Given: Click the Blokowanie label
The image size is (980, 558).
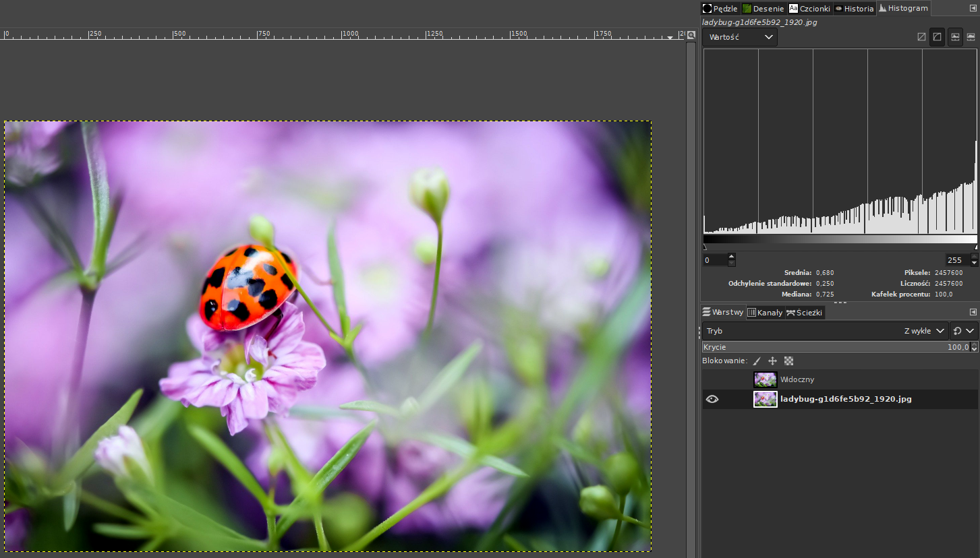Looking at the screenshot, I should coord(724,361).
